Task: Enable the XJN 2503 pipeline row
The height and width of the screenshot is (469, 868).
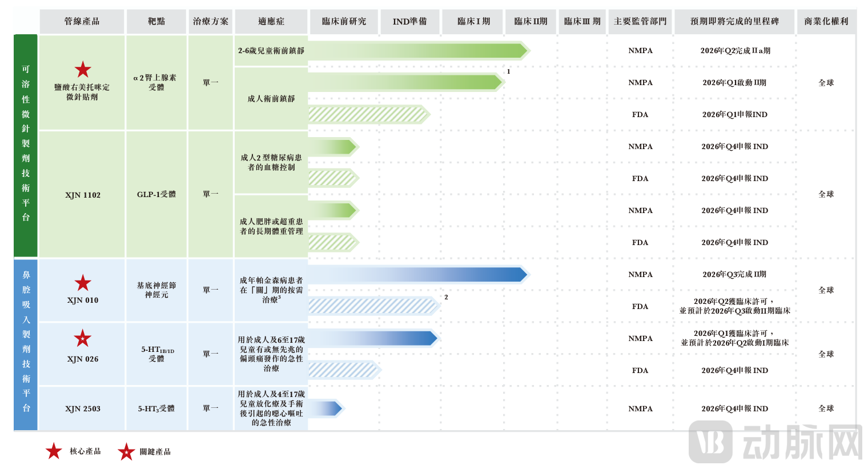Action: 83,408
